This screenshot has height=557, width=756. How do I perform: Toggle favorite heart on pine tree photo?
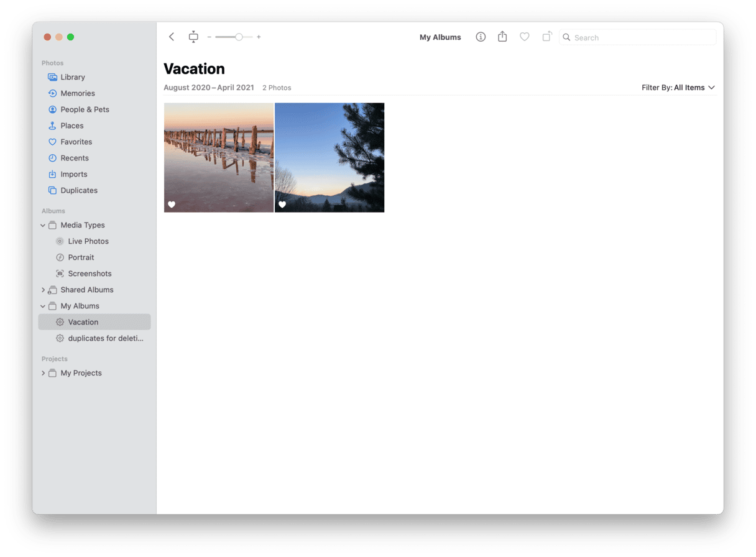click(282, 205)
